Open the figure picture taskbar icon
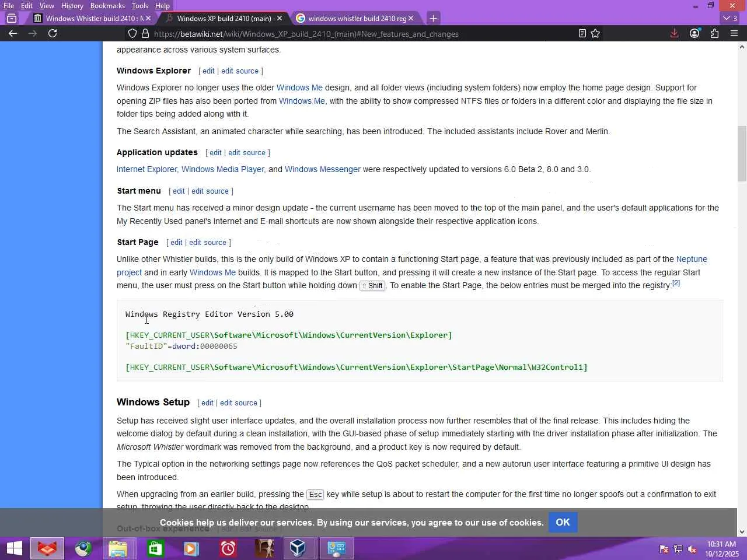 point(264,548)
